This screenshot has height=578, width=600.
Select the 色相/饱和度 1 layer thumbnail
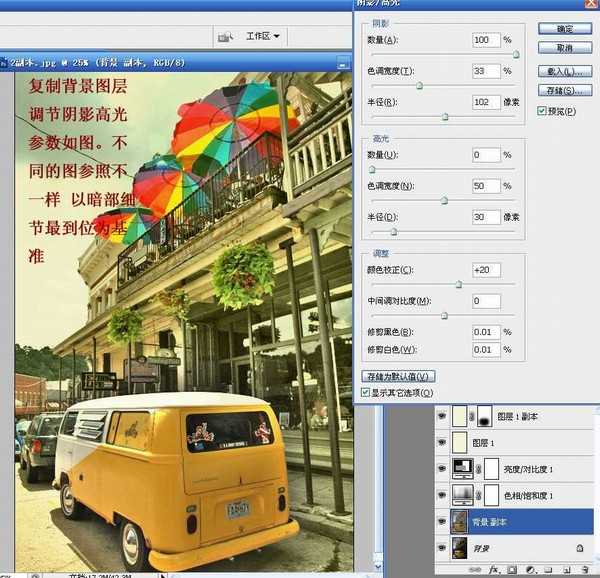pos(463,494)
